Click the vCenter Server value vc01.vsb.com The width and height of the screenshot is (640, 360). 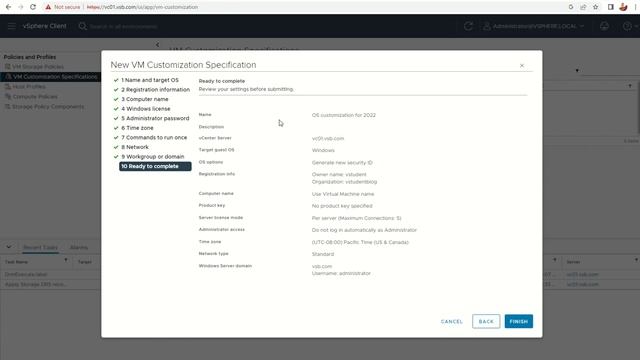[328, 138]
